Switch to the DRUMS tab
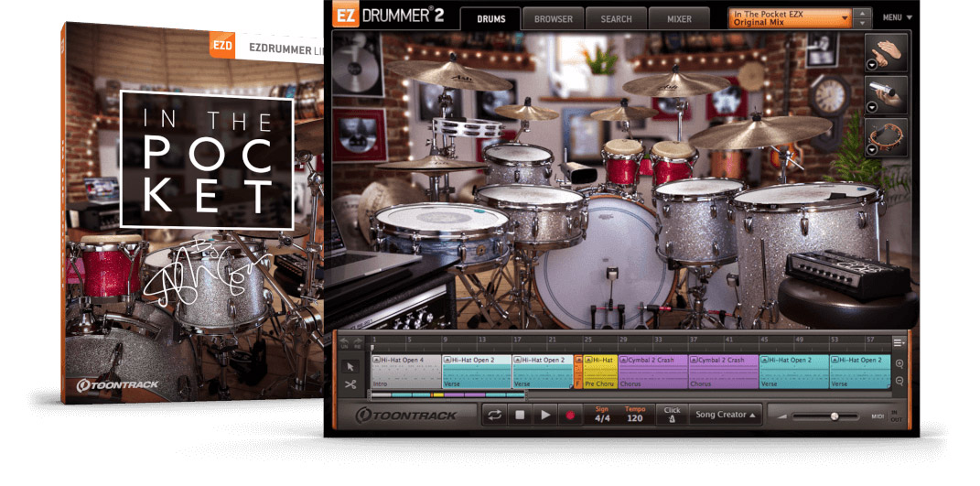Viewport: 980px width, 486px height. click(x=490, y=19)
